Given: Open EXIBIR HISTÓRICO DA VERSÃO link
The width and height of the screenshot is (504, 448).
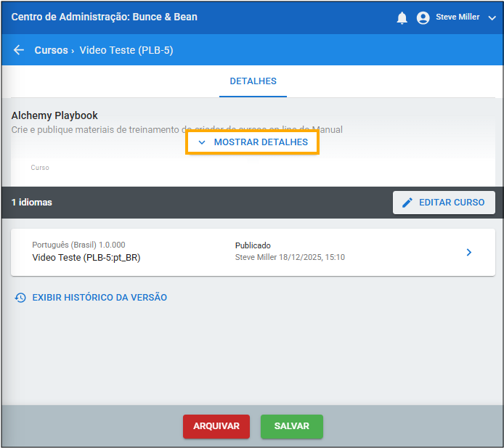Looking at the screenshot, I should pos(99,298).
